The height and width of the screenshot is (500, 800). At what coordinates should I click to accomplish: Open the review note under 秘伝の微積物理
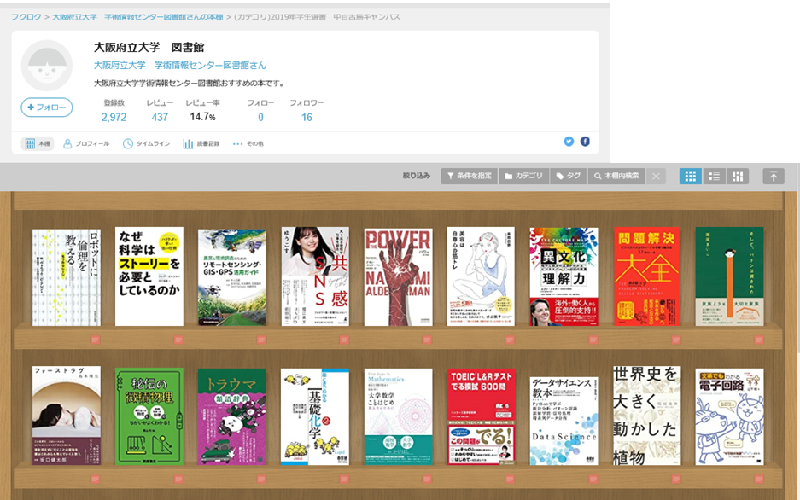click(178, 479)
